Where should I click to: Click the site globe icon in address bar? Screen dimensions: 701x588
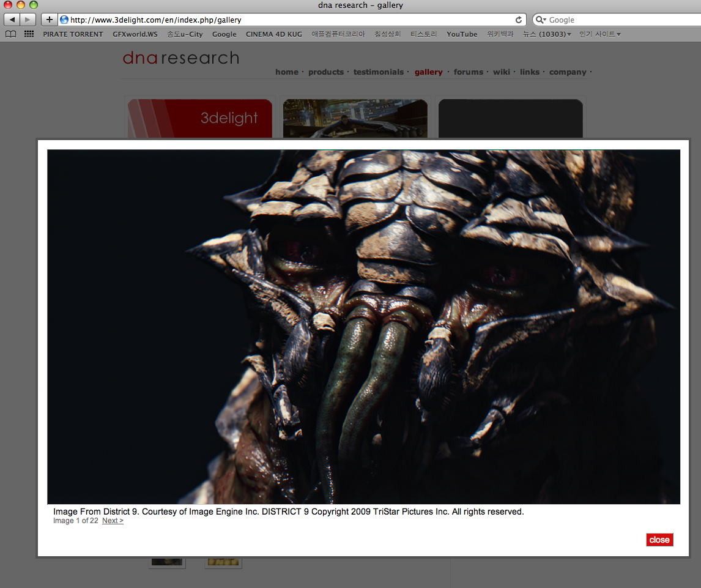tap(64, 20)
